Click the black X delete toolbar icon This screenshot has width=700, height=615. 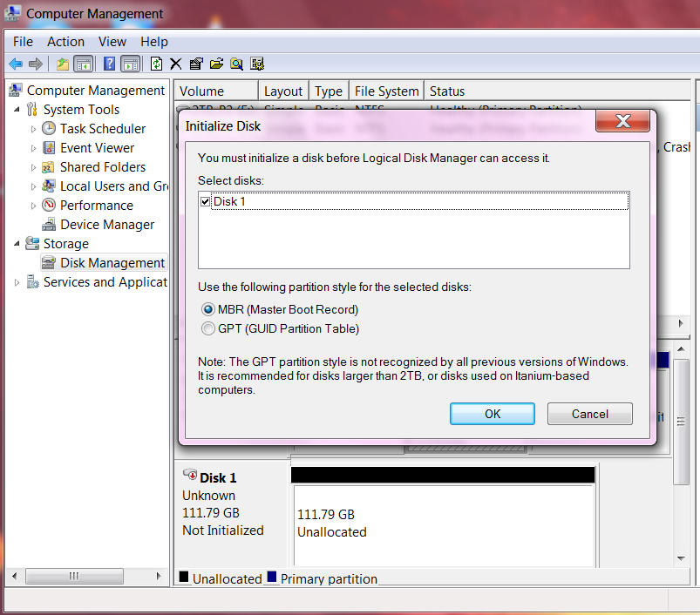tap(175, 64)
